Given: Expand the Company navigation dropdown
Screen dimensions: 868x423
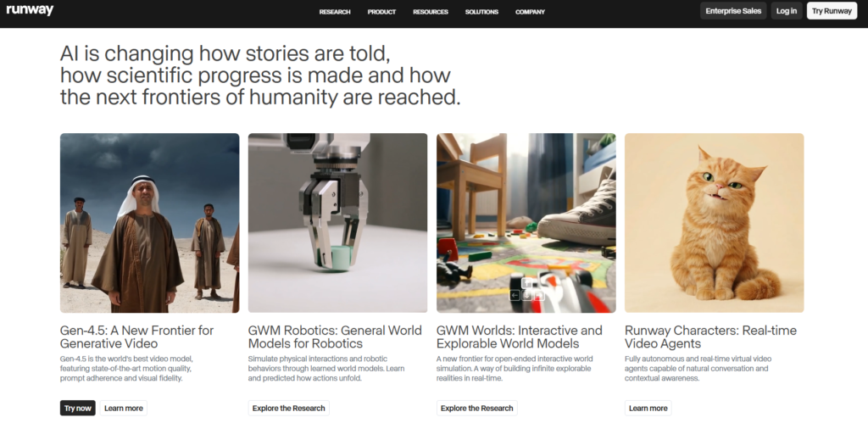Looking at the screenshot, I should click(x=530, y=12).
